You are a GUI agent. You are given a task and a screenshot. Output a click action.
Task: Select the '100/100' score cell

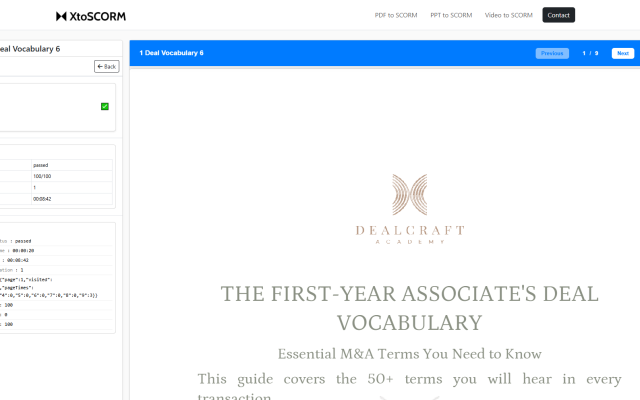[x=72, y=176]
